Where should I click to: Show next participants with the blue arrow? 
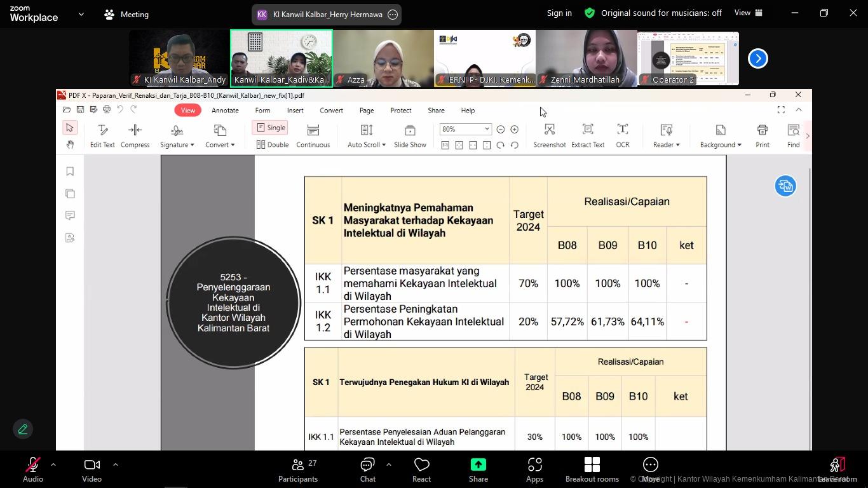(757, 58)
